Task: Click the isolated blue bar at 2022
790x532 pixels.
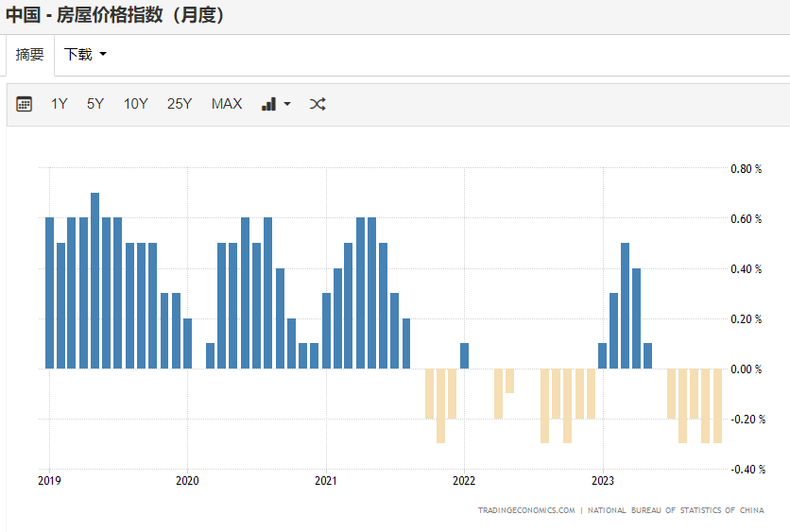Action: click(464, 355)
